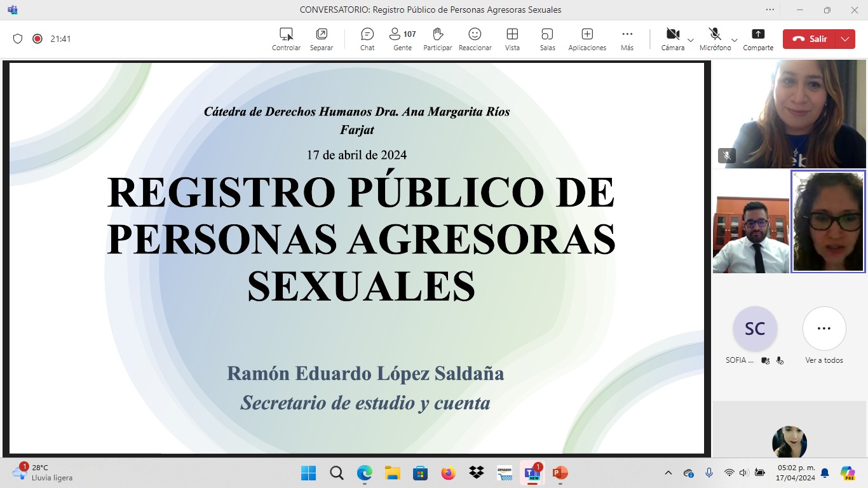This screenshot has width=868, height=488.
Task: Toggle the Micrófono mute
Action: pyautogui.click(x=715, y=39)
